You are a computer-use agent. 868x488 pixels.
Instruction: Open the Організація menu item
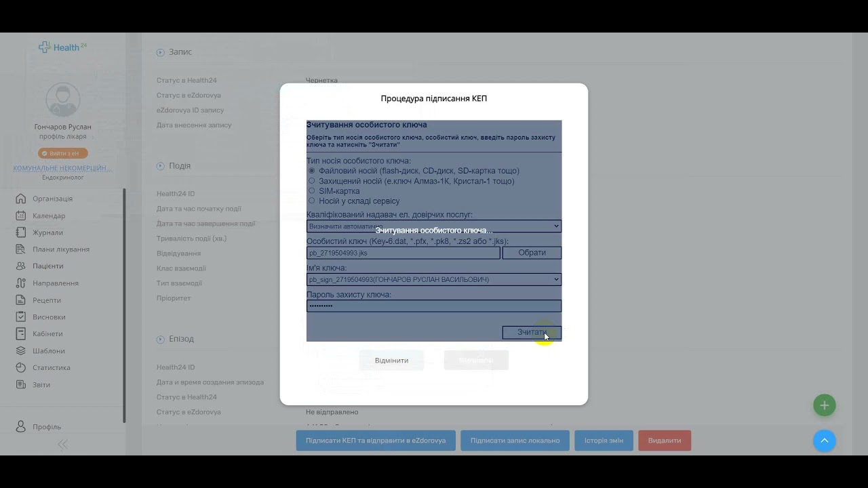tap(53, 199)
